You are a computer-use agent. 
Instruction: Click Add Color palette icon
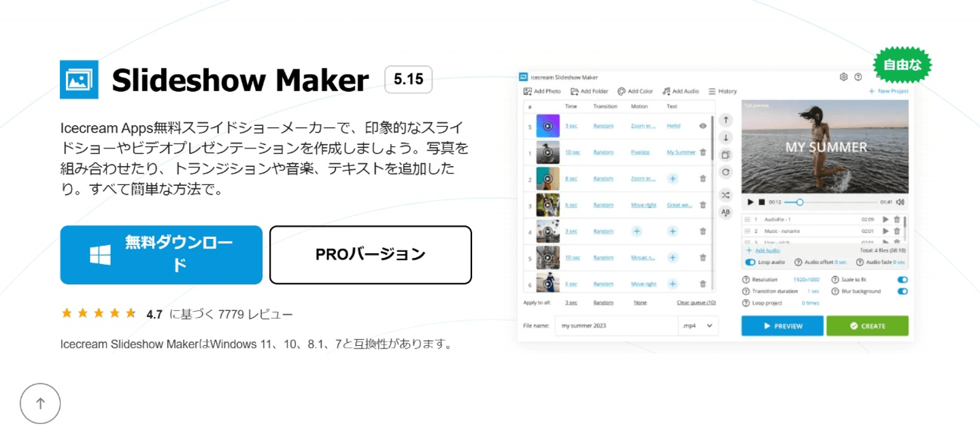point(622,91)
